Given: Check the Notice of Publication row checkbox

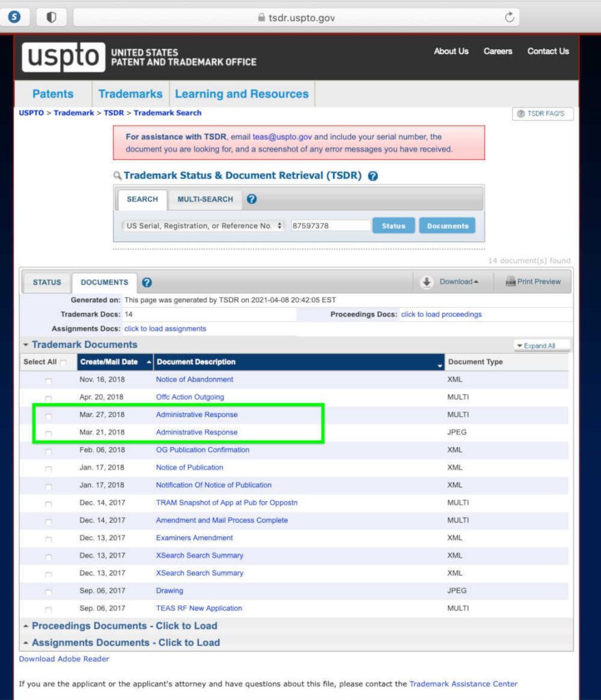Looking at the screenshot, I should 49,469.
